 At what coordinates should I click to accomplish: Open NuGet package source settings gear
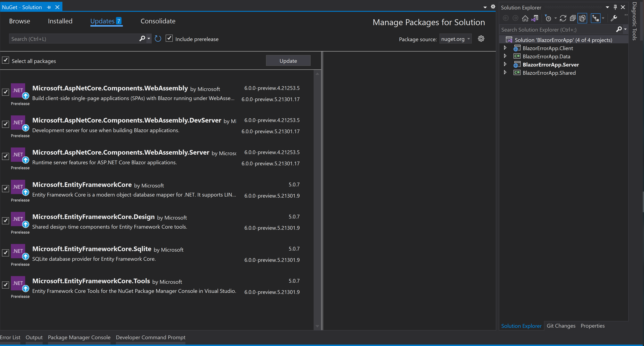481,39
